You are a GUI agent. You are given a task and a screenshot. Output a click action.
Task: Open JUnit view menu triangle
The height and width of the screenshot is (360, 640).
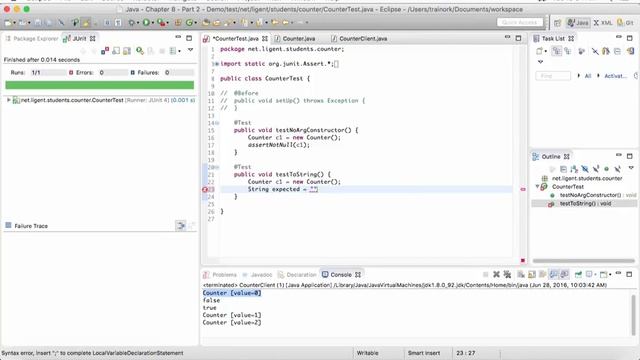190,50
